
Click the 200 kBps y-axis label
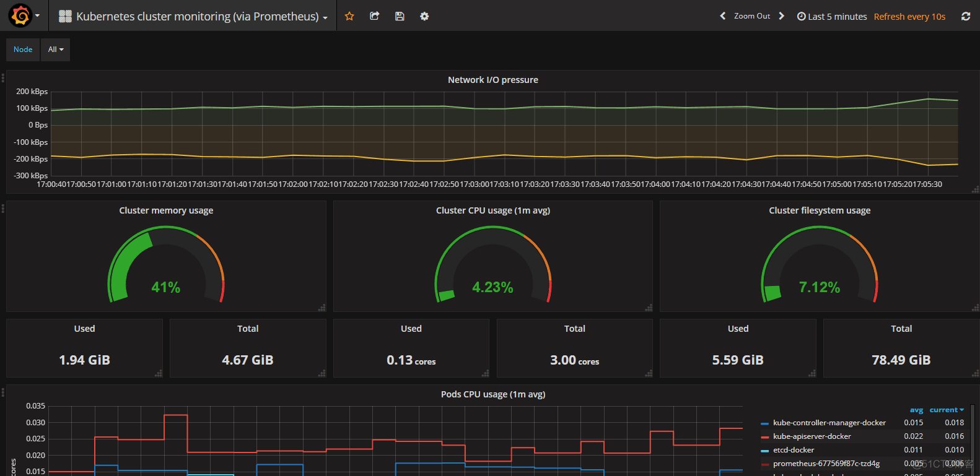[x=32, y=92]
